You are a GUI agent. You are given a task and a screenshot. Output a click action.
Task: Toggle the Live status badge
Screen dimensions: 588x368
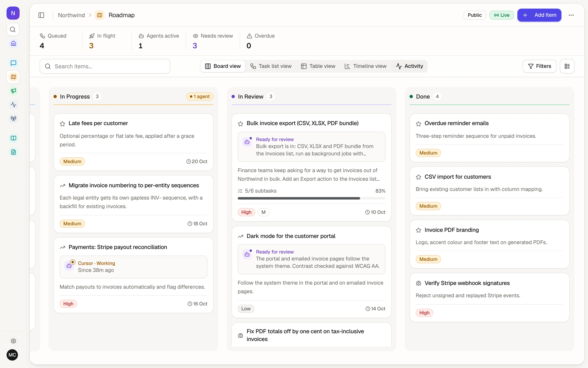[501, 15]
